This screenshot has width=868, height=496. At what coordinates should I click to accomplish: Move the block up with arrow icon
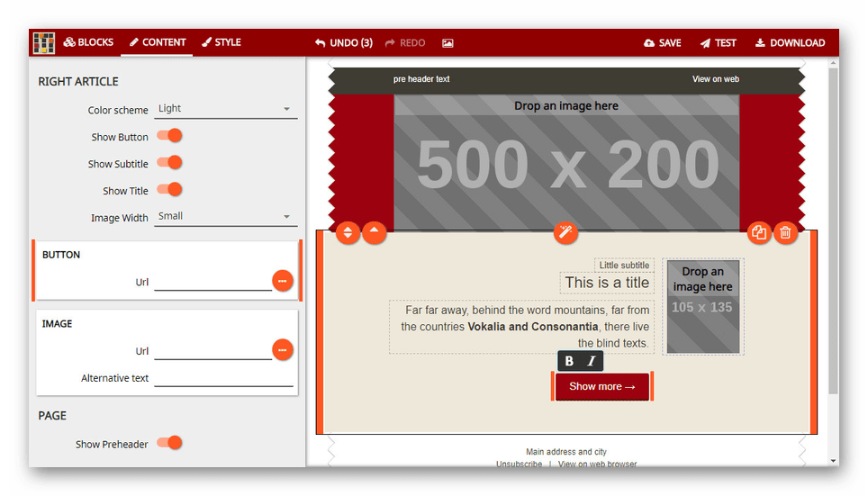click(x=375, y=232)
